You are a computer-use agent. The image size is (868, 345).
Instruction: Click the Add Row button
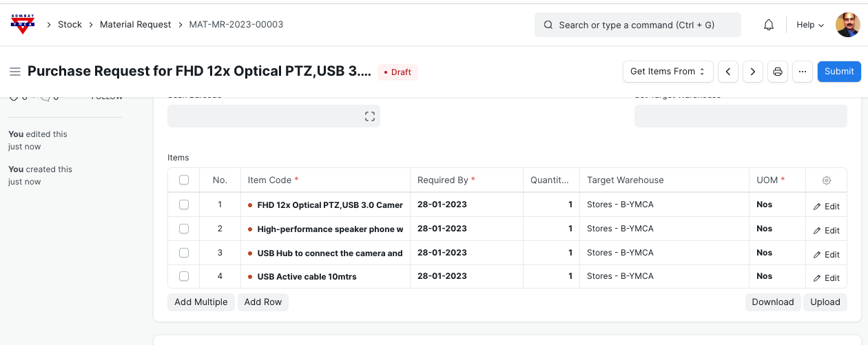point(263,302)
